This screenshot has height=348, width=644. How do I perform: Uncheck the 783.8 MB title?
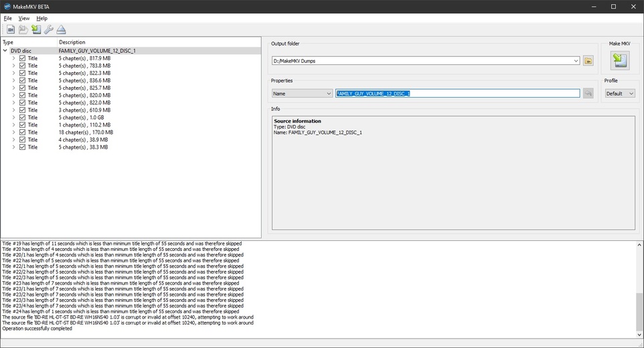click(22, 66)
